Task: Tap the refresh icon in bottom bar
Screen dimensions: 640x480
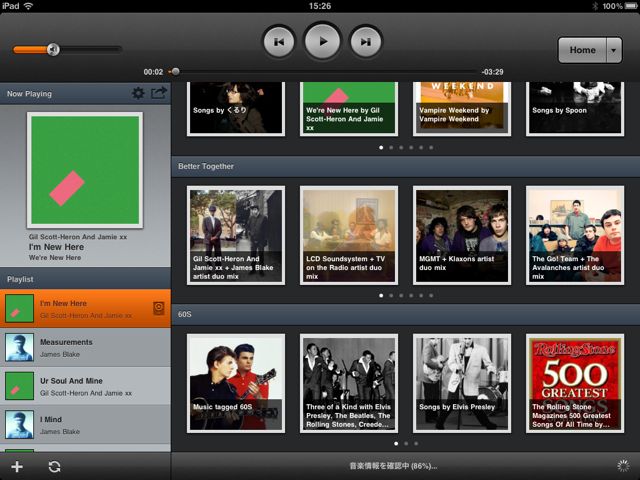Action: [x=54, y=467]
